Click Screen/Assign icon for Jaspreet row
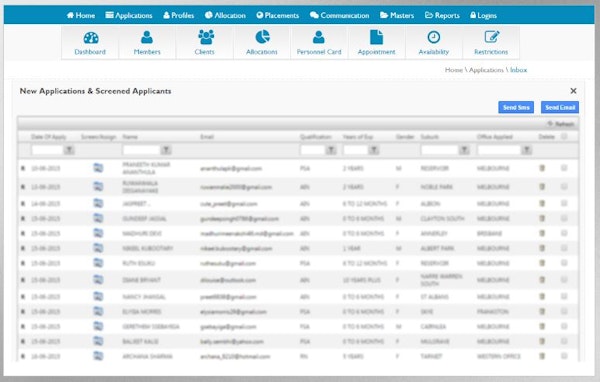This screenshot has height=382, width=600. click(98, 203)
